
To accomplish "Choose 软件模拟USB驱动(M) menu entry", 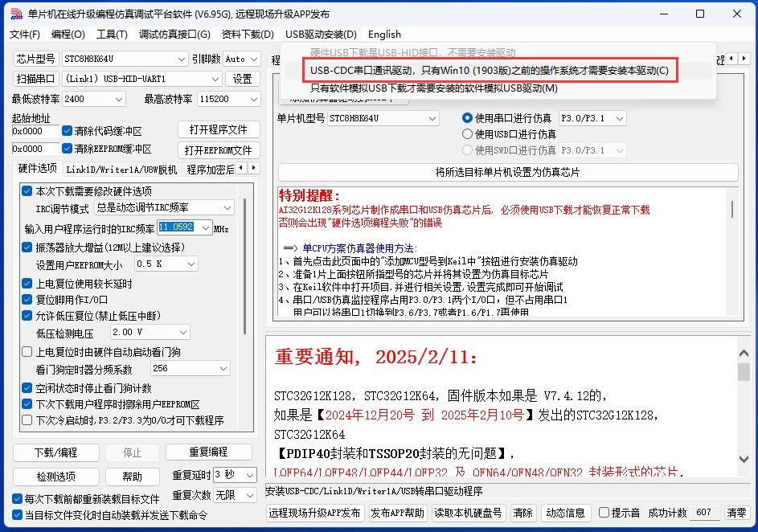I will (x=433, y=88).
